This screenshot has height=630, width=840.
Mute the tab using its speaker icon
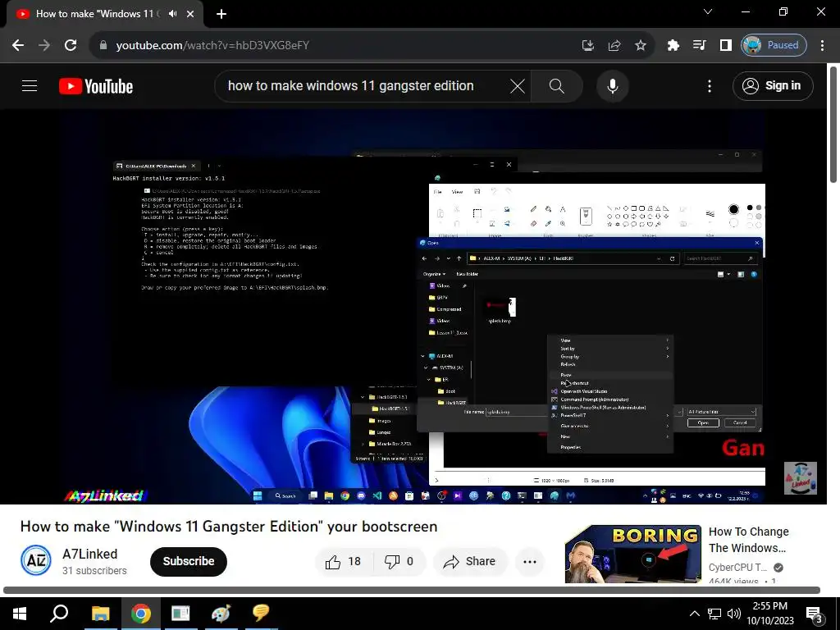coord(172,14)
